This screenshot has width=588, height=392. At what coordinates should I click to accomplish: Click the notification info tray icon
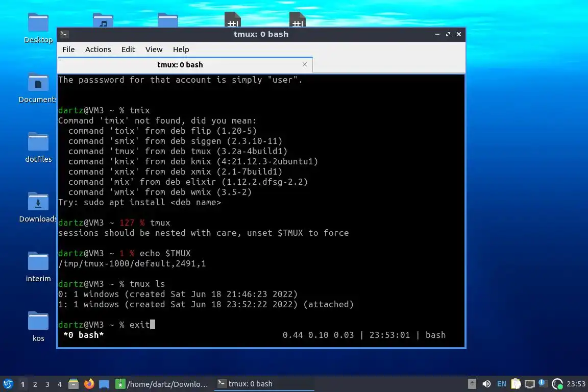click(x=543, y=383)
